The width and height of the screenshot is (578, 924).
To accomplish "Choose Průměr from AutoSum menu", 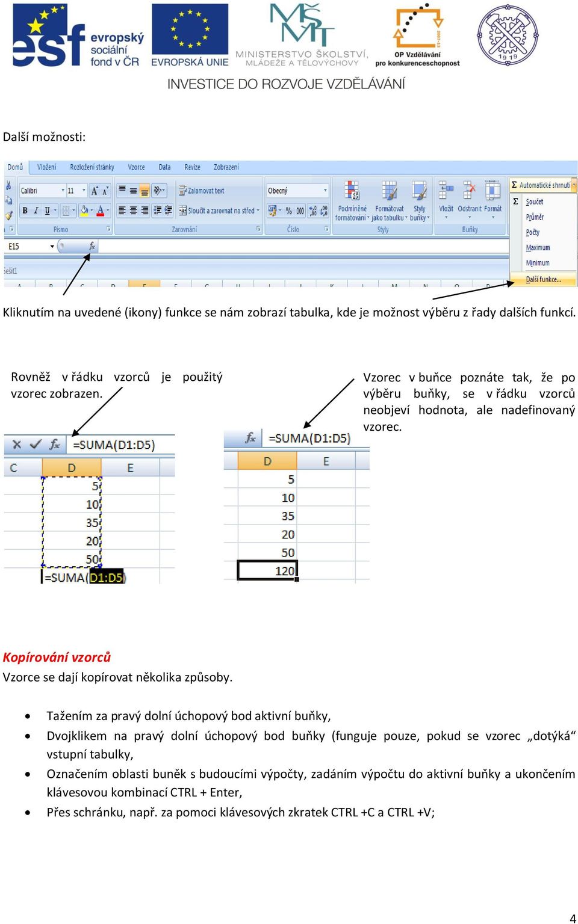I will 535,217.
